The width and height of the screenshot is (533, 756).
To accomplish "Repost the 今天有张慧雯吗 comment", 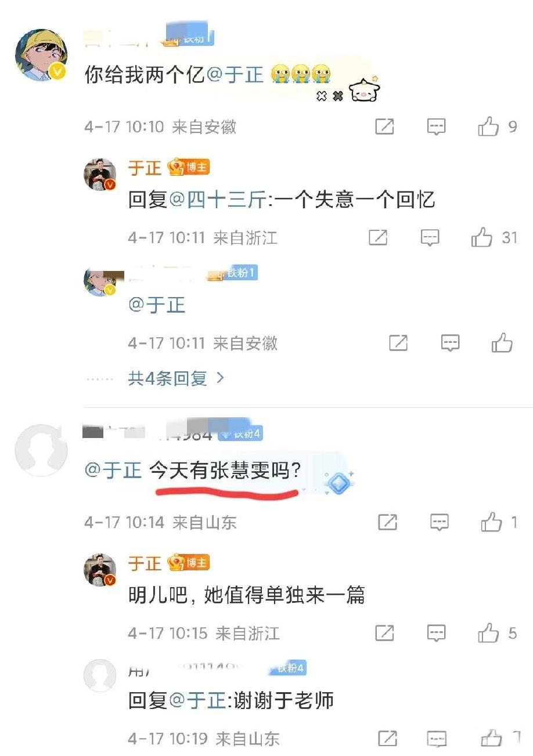I will (387, 522).
